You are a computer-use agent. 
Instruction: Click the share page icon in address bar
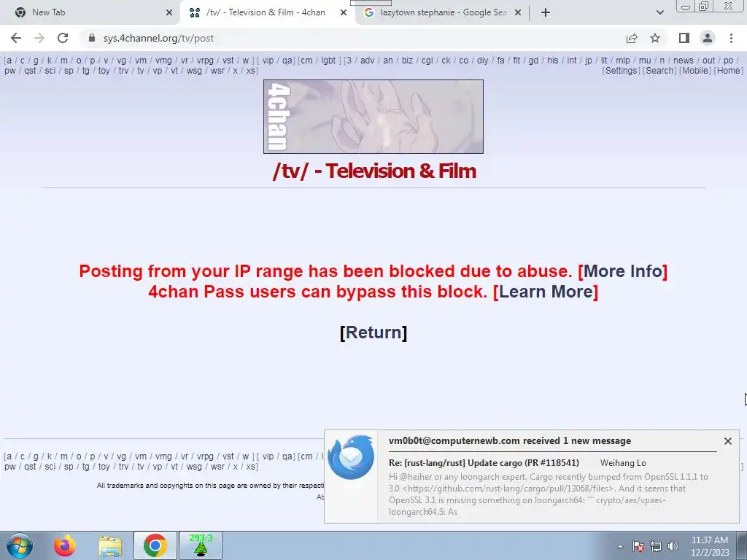[x=632, y=38]
